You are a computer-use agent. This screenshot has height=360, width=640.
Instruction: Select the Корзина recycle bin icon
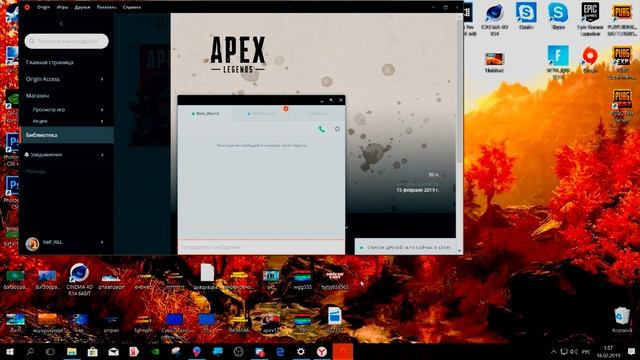pyautogui.click(x=622, y=320)
